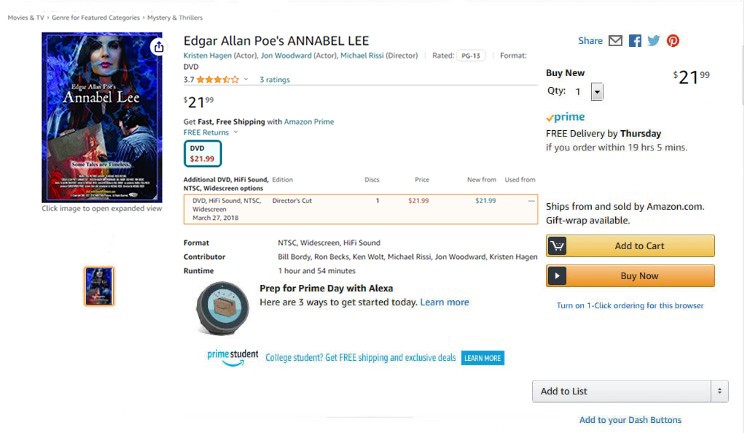This screenshot has height=433, width=744.
Task: Open the 3 ratings link
Action: 274,79
